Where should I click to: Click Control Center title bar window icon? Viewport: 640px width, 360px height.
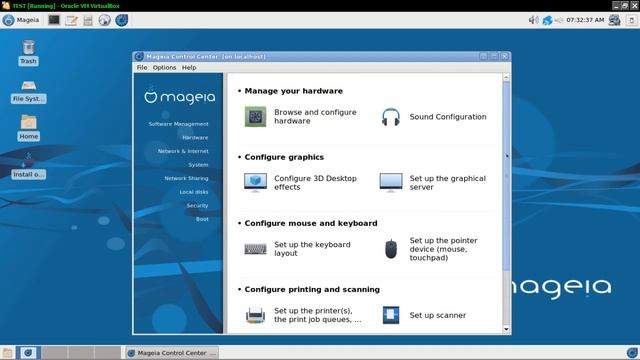pos(139,56)
